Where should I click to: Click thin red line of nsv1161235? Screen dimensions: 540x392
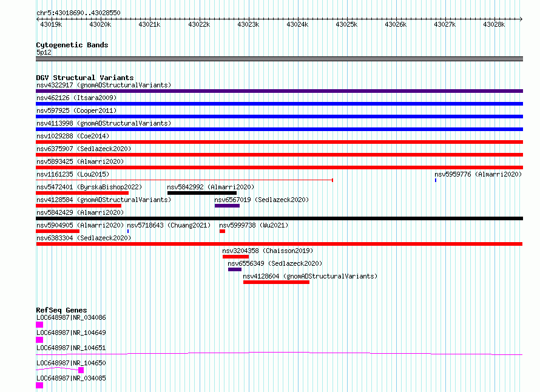point(184,180)
